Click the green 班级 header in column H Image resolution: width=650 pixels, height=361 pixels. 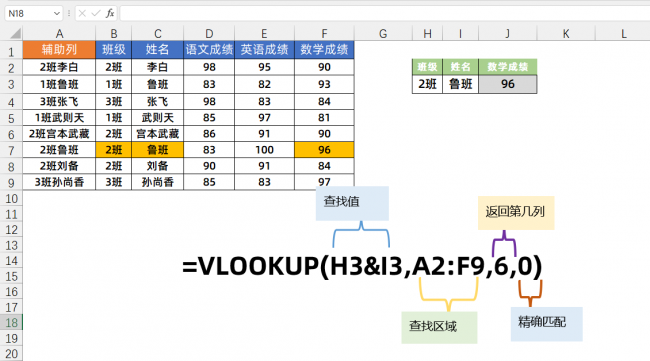(427, 67)
